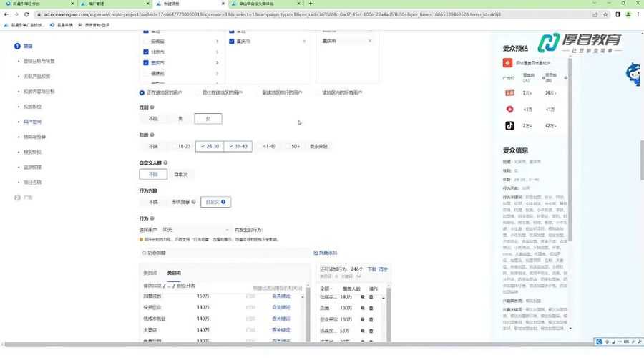
Task: Click the view icon on the 53万 row
Action: point(362,331)
